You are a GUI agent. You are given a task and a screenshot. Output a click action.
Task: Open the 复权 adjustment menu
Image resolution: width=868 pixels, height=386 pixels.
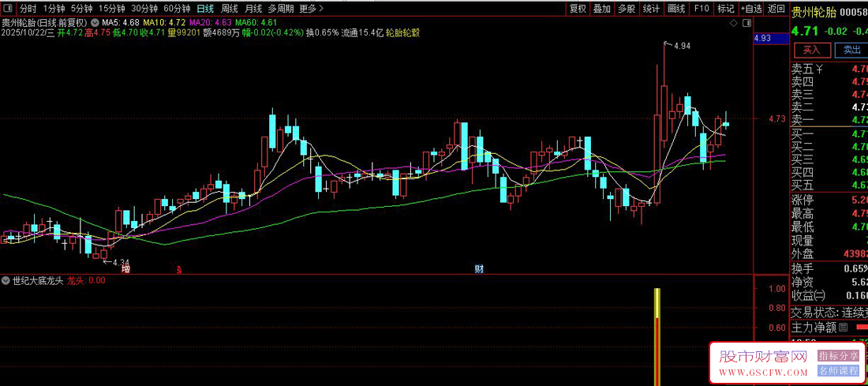(578, 9)
